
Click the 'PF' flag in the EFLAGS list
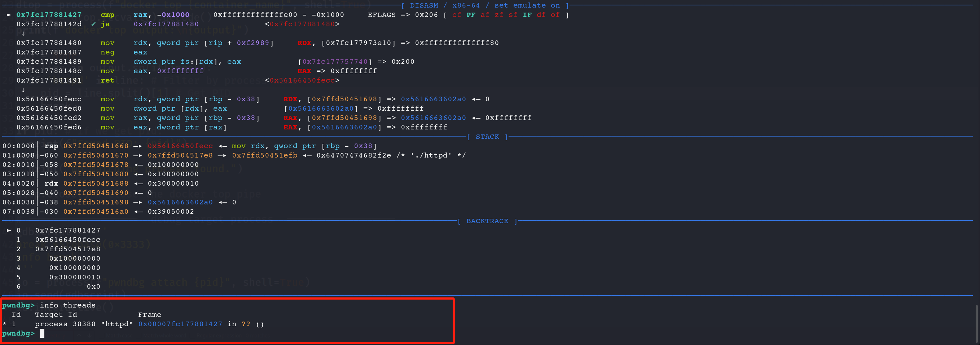coord(471,15)
